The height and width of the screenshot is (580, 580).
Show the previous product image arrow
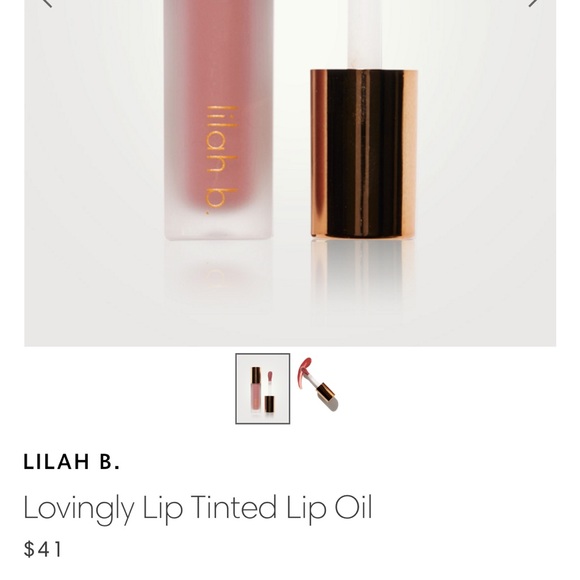click(47, 3)
